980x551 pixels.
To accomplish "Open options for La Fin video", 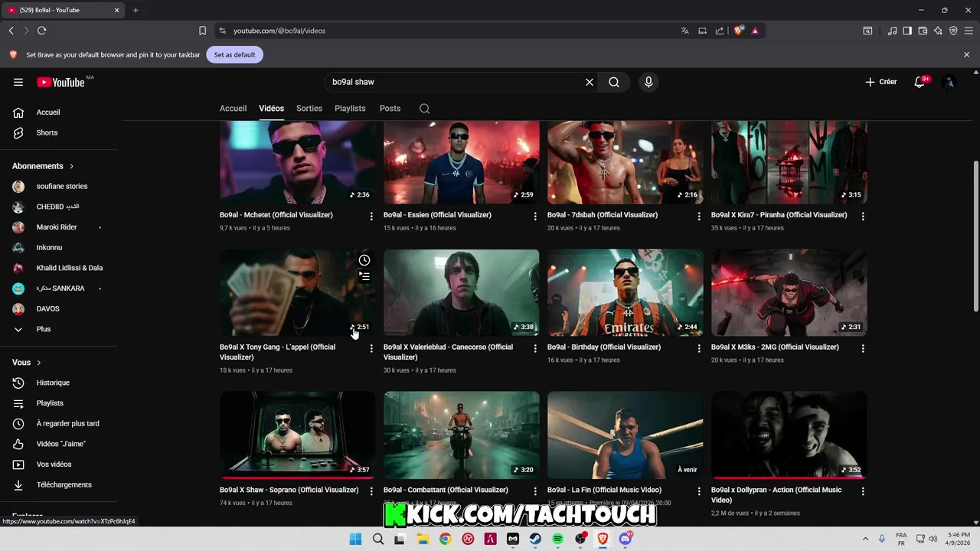I will pyautogui.click(x=699, y=491).
